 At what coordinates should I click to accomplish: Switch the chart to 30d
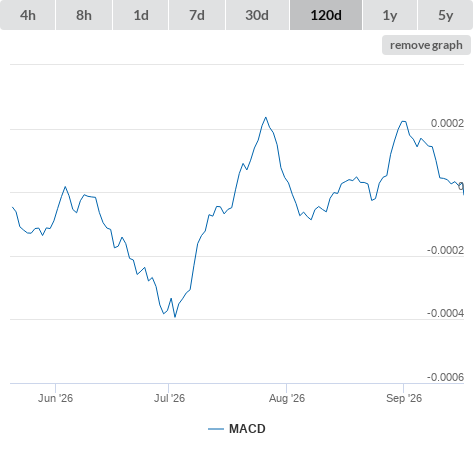tap(257, 15)
